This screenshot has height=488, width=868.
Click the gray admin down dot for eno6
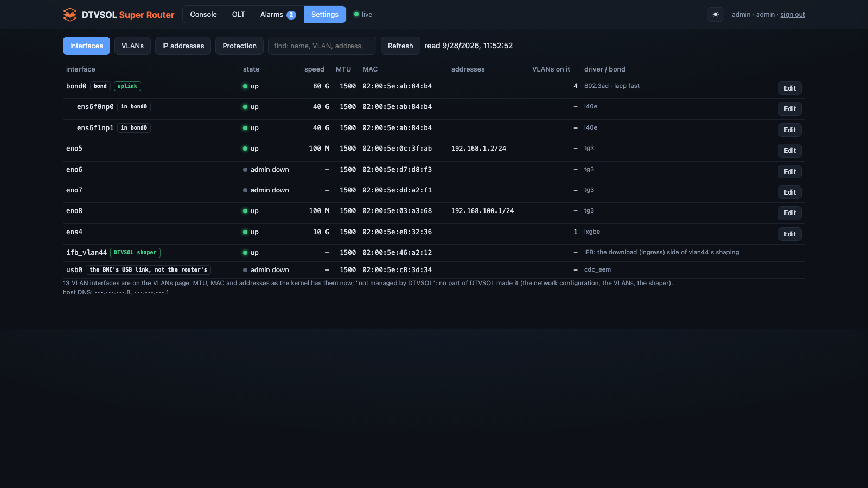[245, 170]
